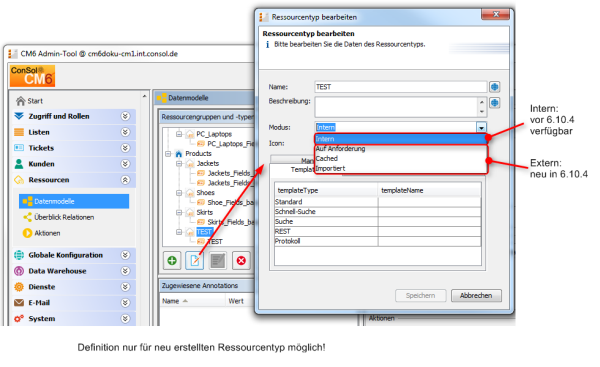Click the green add resource button
This screenshot has height=367, width=600.
[x=172, y=261]
